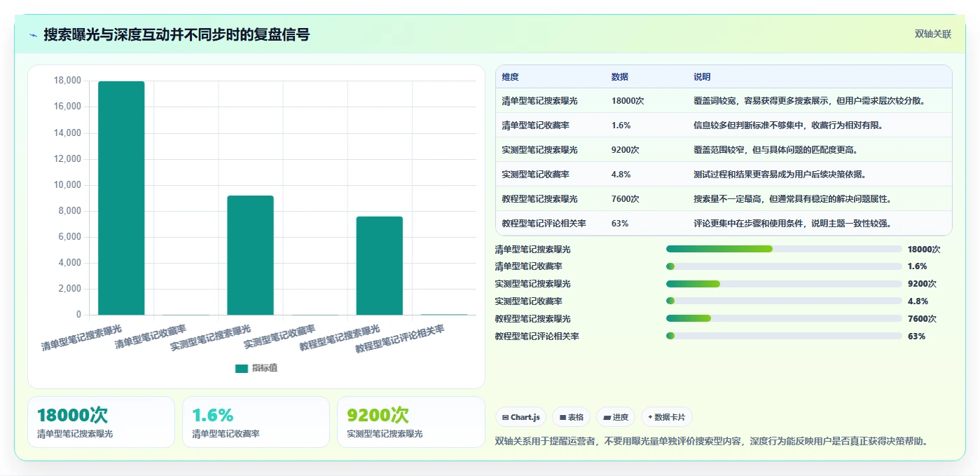Click the 1.6% cell in table
Image resolution: width=980 pixels, height=476 pixels.
[621, 125]
